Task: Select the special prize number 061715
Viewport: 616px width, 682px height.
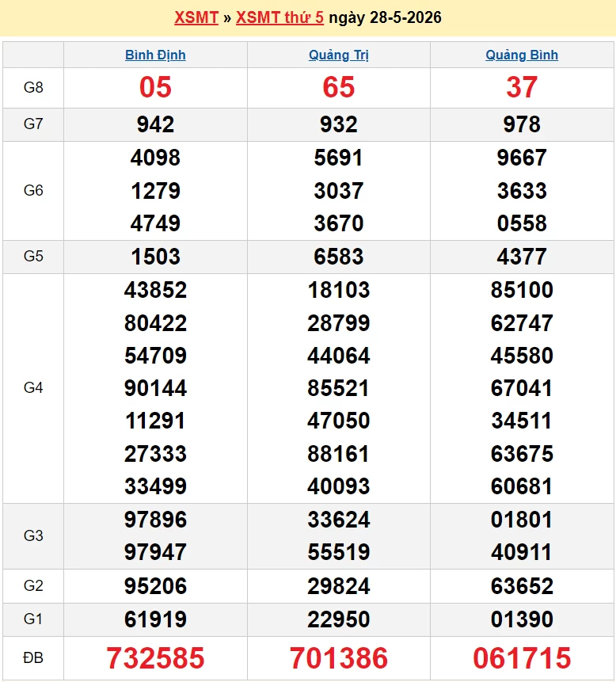Action: click(522, 658)
